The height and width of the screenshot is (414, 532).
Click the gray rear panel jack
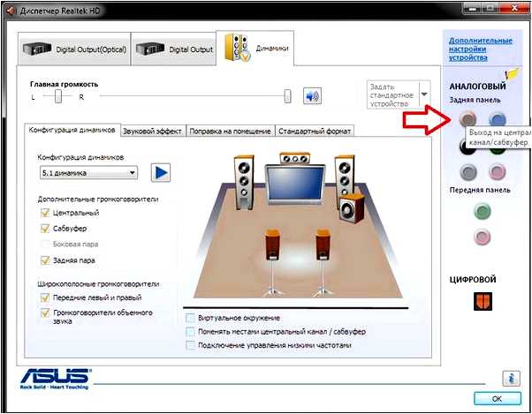click(x=468, y=172)
